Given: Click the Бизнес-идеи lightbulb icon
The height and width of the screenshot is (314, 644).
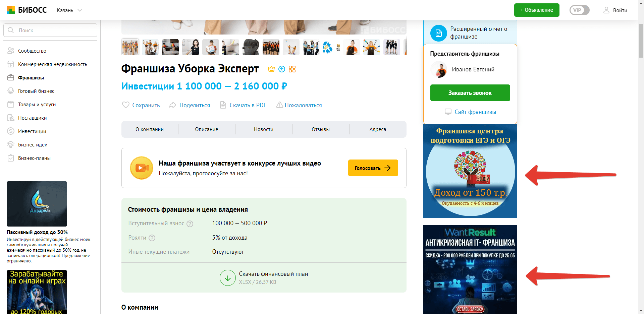Looking at the screenshot, I should point(11,144).
